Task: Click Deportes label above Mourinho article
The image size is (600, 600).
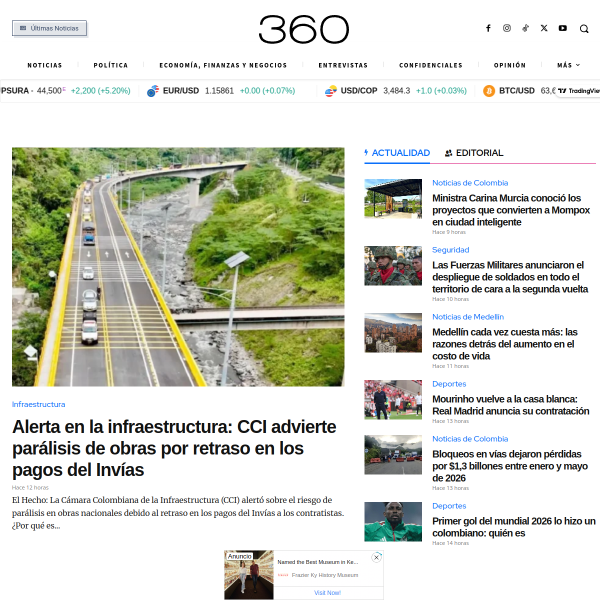Action: pyautogui.click(x=449, y=384)
